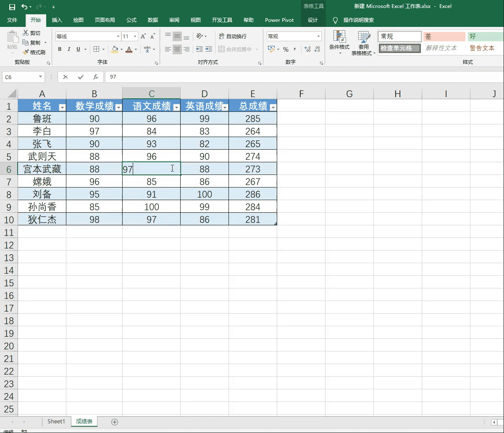Apply 差 (Bad) pink cell style

pos(444,37)
